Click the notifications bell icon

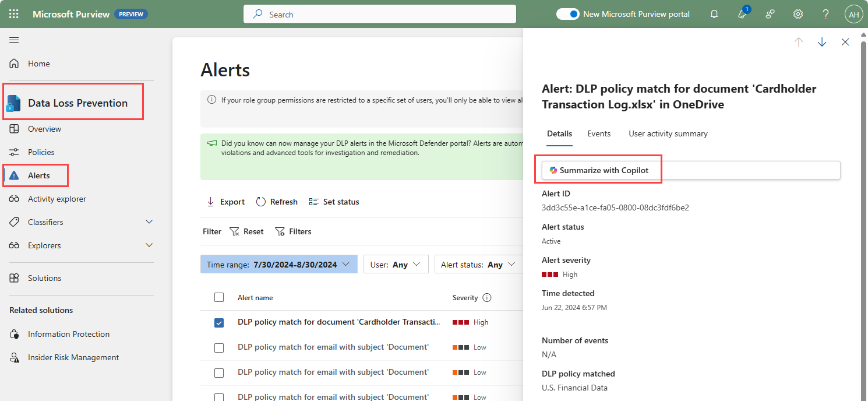coord(714,14)
